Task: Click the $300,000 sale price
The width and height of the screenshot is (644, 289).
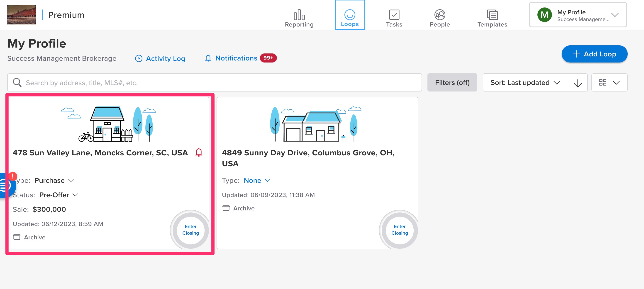Action: coord(49,209)
